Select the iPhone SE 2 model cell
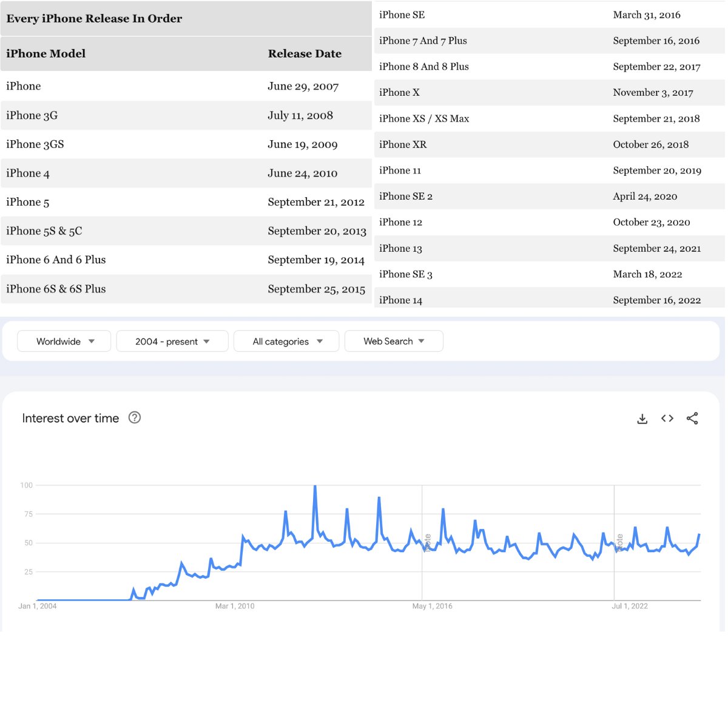This screenshot has width=728, height=728. [406, 197]
